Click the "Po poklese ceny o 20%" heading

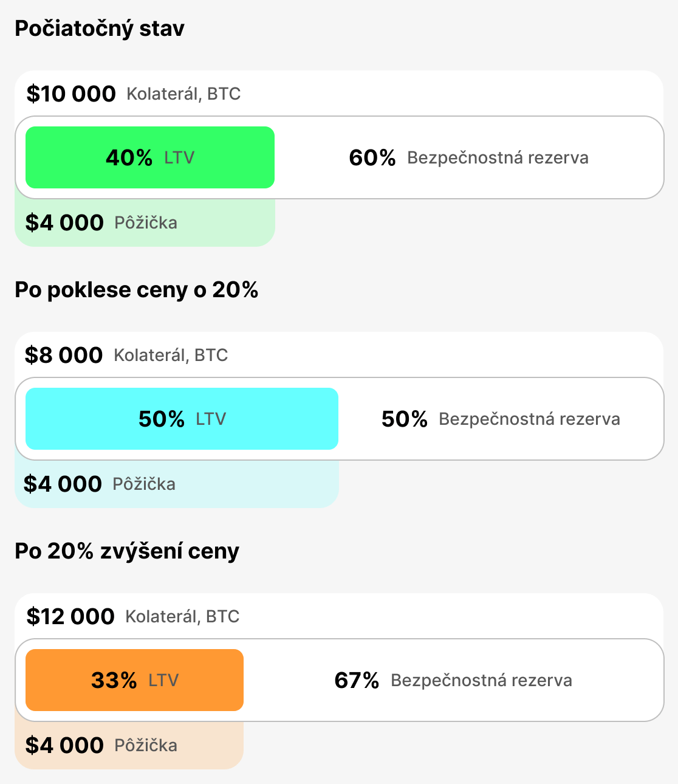click(137, 290)
